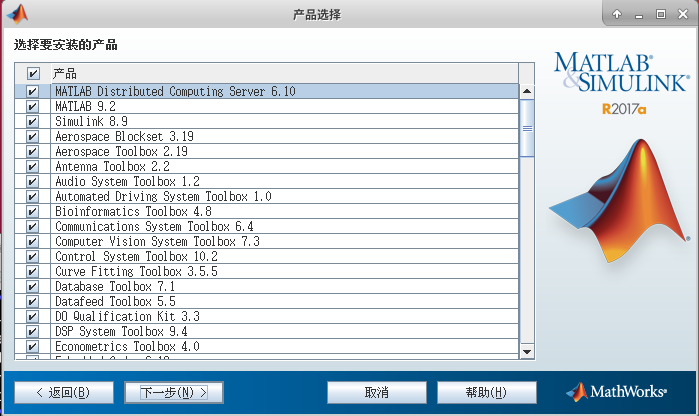This screenshot has width=699, height=416.
Task: Select MATLAB Distributed Computing Server row text
Action: [175, 91]
